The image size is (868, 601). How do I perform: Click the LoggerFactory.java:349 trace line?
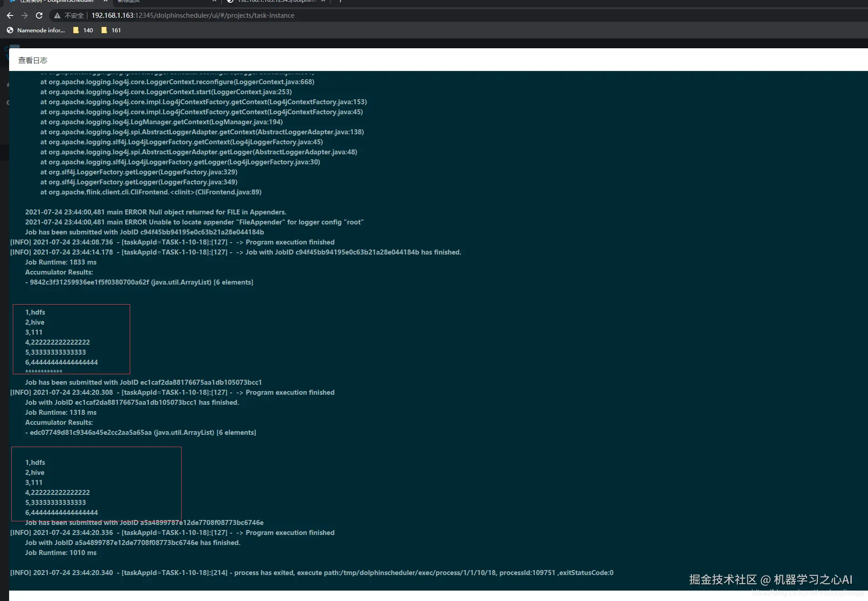(139, 182)
